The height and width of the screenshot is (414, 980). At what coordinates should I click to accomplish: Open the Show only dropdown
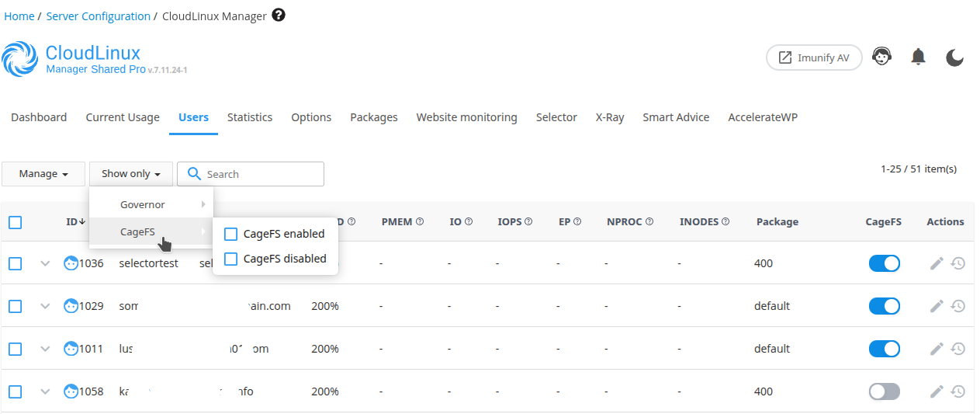coord(131,174)
